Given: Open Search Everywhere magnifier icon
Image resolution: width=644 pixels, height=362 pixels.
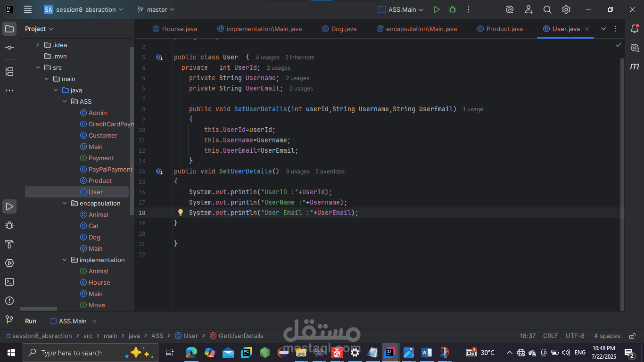Looking at the screenshot, I should pyautogui.click(x=547, y=9).
